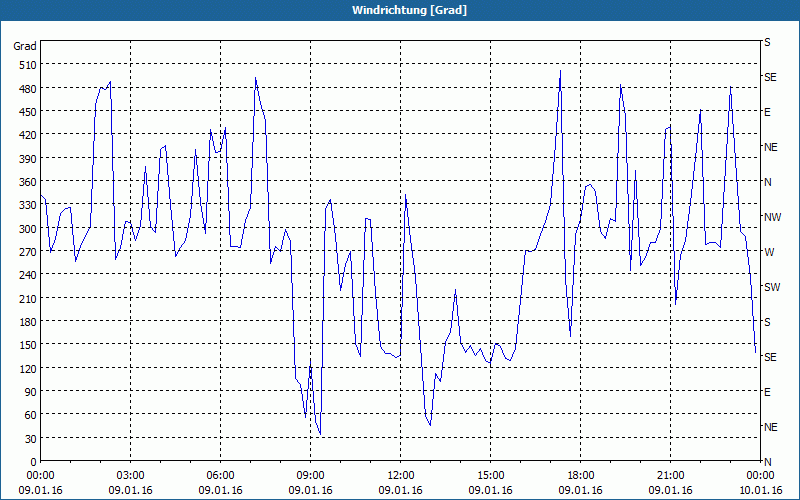Viewport: 800px width, 500px height.
Task: Select the 09.01.16 date under 06:00
Action: click(220, 490)
